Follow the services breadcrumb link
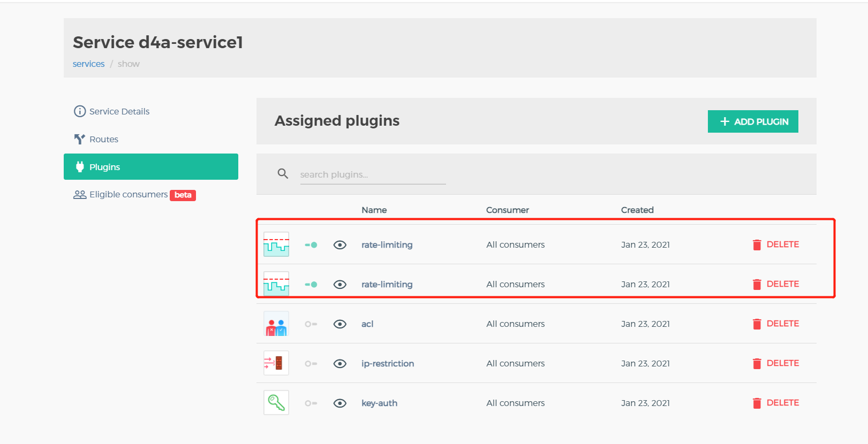Screen dimensions: 868x444 coord(89,64)
